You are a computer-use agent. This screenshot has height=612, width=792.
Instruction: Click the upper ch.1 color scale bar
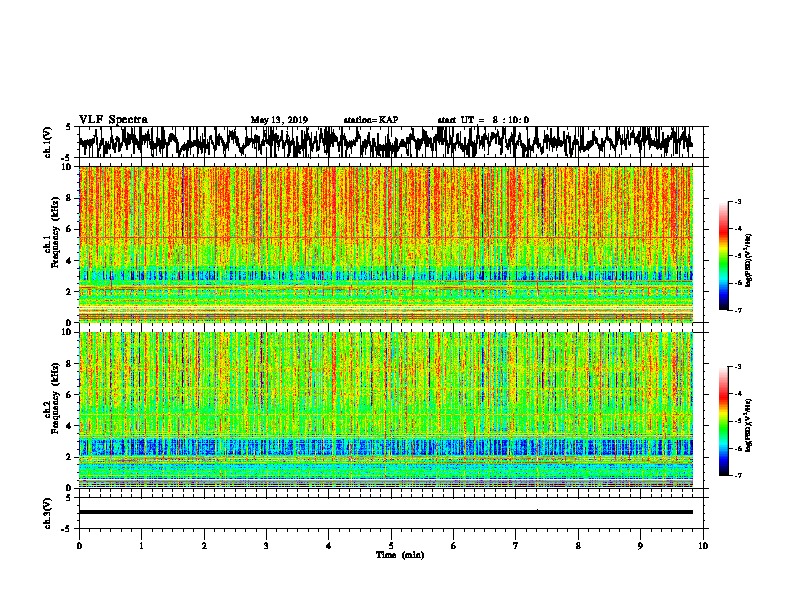(723, 256)
